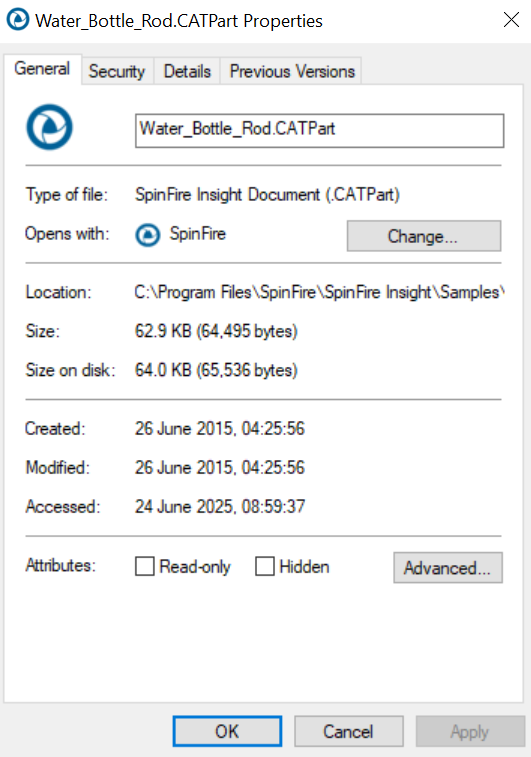Click the large SpinFire file icon beside the filename
The height and width of the screenshot is (757, 531).
49,127
